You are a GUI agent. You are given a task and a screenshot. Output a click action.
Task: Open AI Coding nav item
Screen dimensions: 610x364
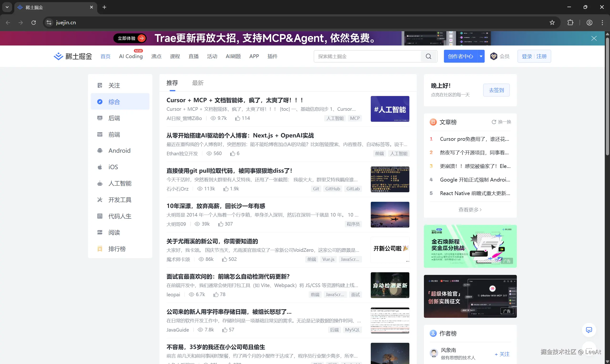pos(131,56)
